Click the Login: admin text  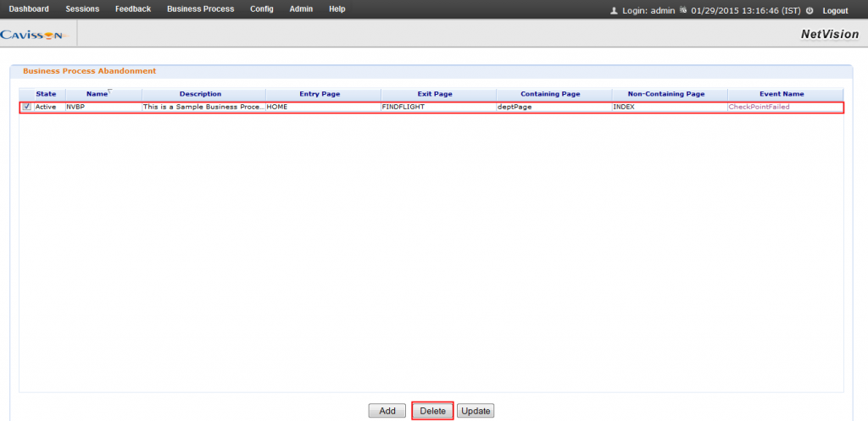point(648,10)
